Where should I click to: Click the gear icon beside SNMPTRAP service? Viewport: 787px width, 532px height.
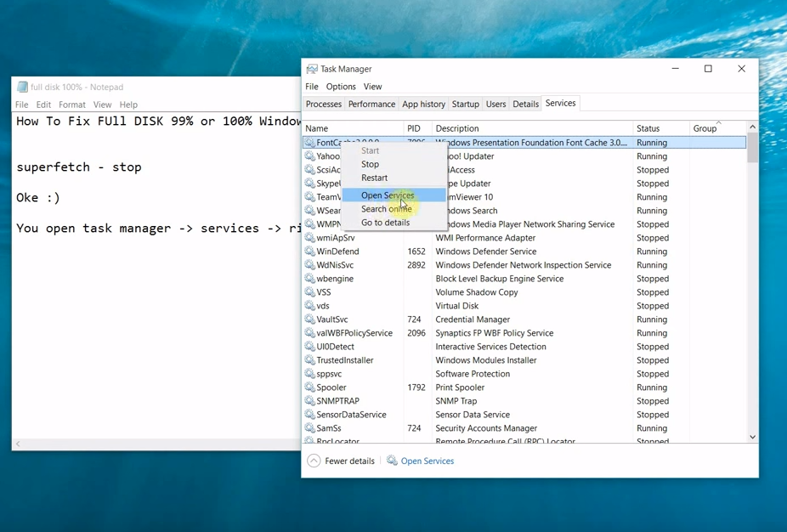pyautogui.click(x=310, y=401)
